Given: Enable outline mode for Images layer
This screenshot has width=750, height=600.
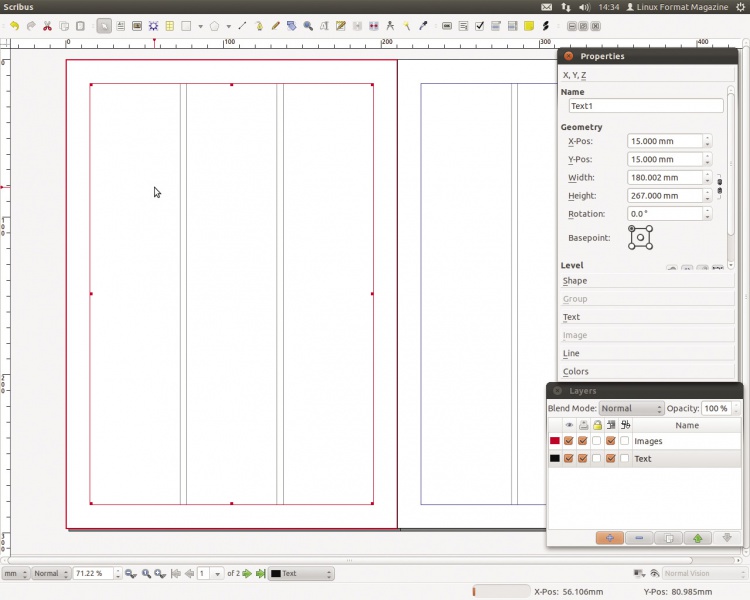Looking at the screenshot, I should pos(625,441).
